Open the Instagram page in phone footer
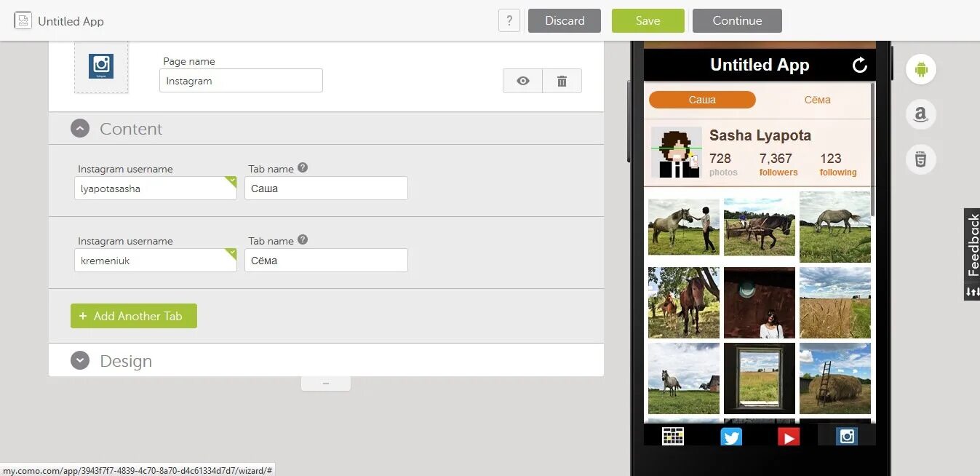The width and height of the screenshot is (980, 476). click(847, 436)
